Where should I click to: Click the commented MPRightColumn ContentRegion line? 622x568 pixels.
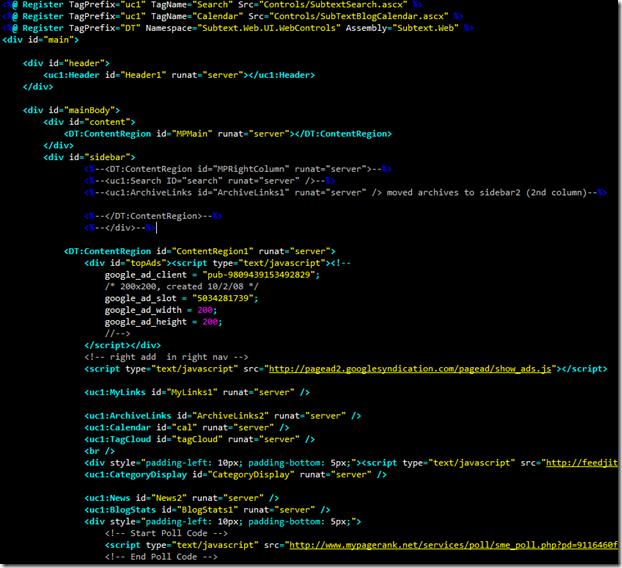click(238, 169)
